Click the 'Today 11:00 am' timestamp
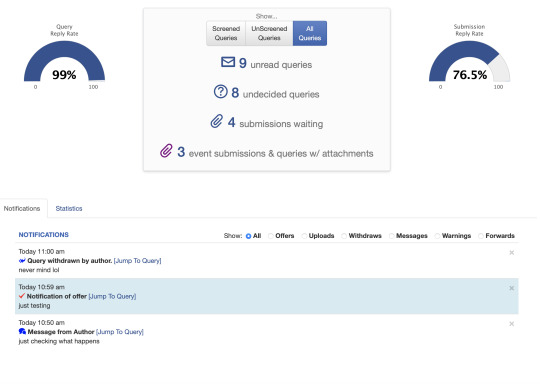Screen dimensions: 540x384 (x=42, y=252)
